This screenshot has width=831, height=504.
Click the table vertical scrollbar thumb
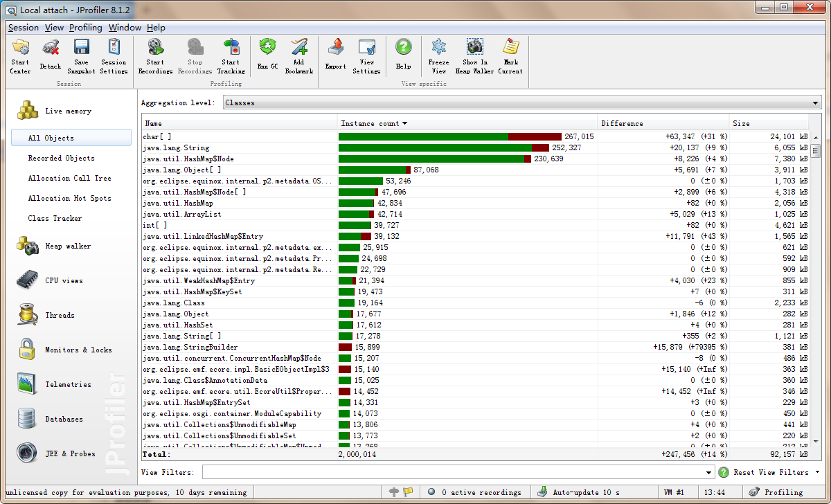pyautogui.click(x=816, y=150)
